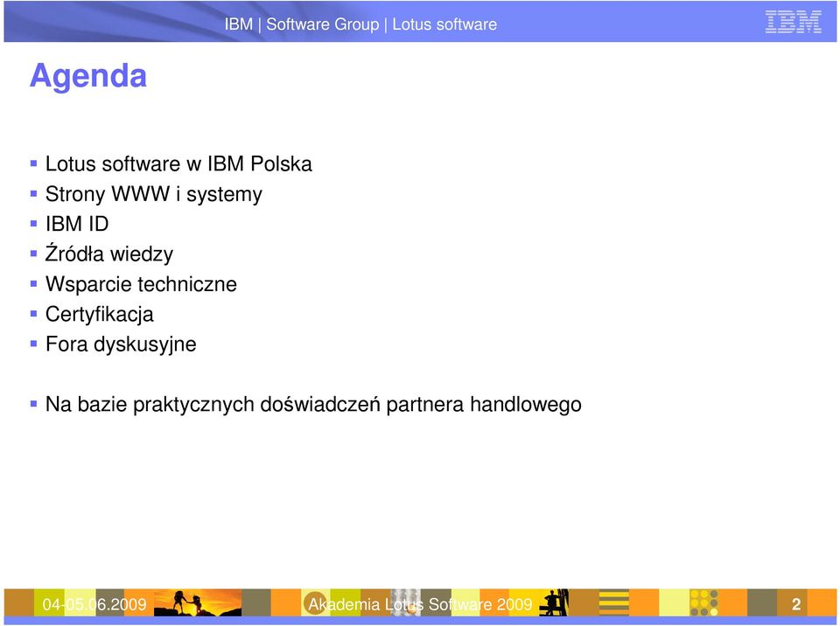Click the slide number '2' in the footer
840x626 pixels.
(x=796, y=604)
